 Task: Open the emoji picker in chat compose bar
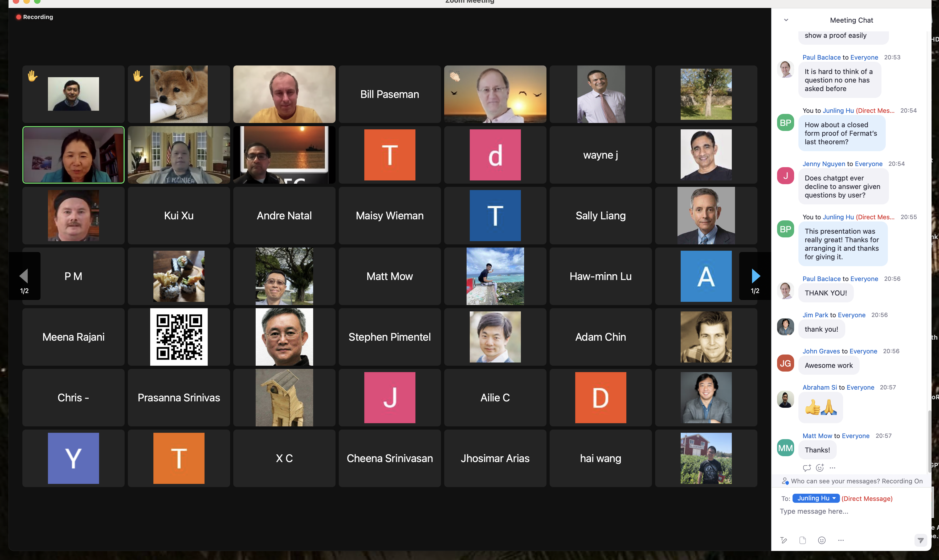click(822, 540)
